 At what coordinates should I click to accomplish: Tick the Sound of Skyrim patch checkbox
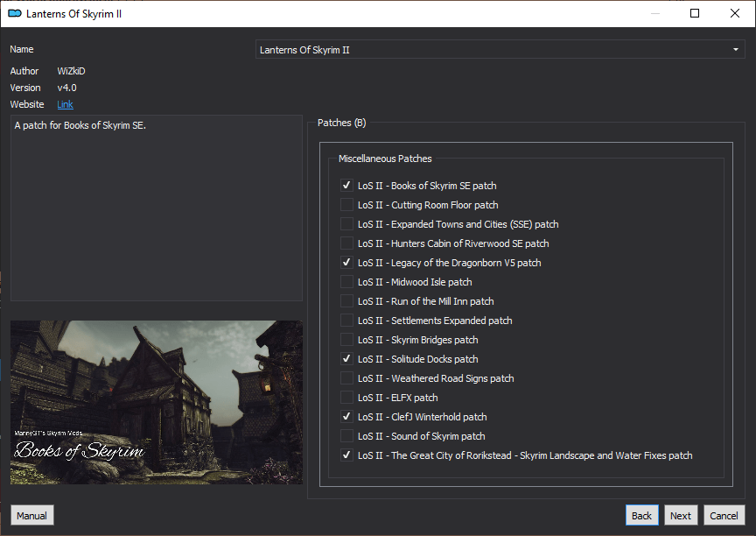pos(346,436)
